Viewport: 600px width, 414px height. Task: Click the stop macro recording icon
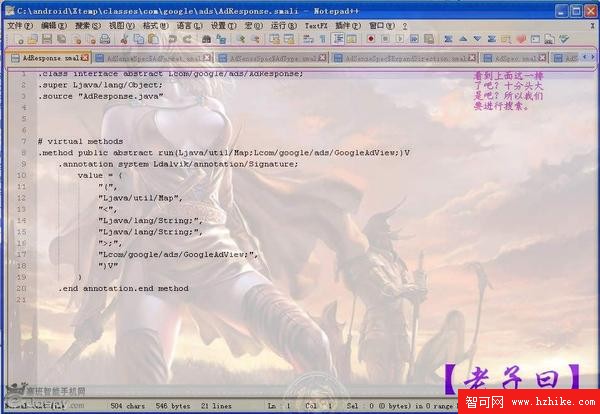coord(385,39)
